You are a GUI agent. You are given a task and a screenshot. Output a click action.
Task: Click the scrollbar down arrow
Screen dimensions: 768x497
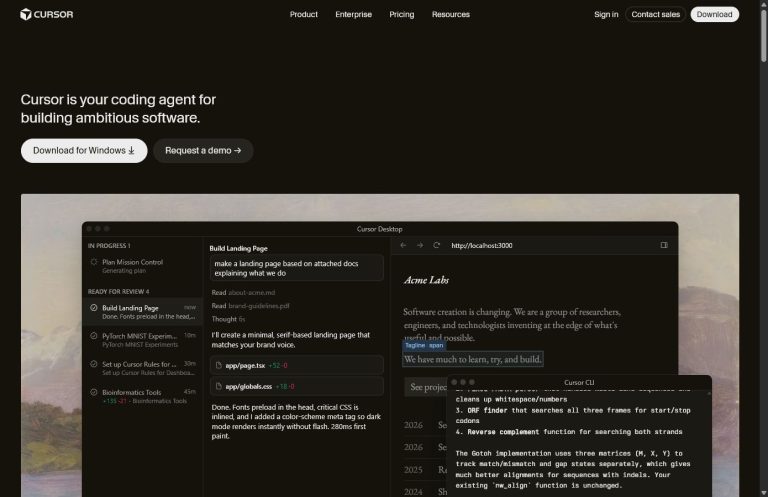(763, 493)
